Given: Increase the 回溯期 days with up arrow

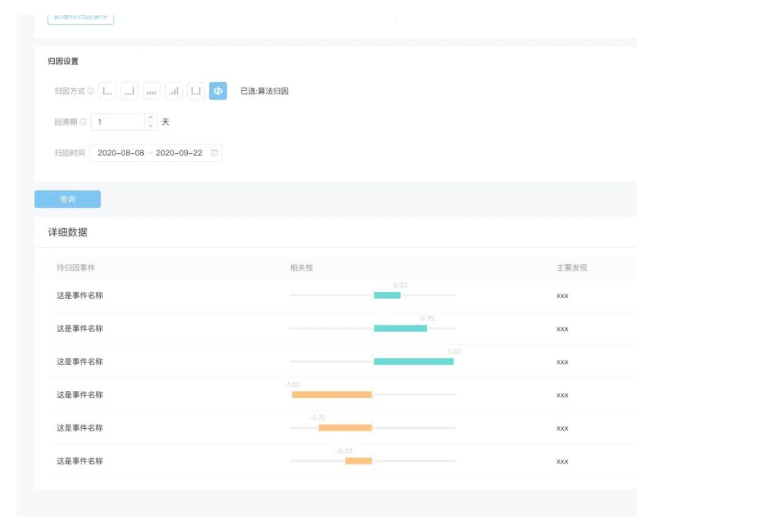Looking at the screenshot, I should pos(151,118).
